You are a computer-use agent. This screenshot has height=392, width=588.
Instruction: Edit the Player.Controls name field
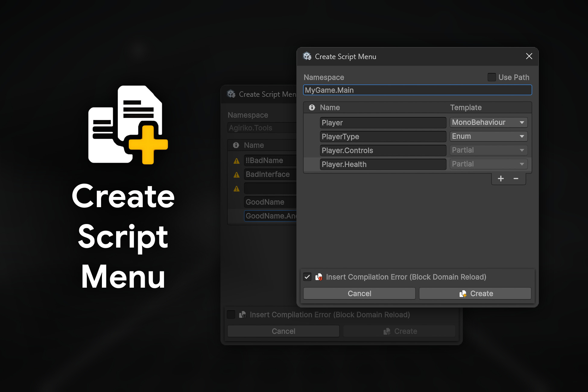[383, 150]
